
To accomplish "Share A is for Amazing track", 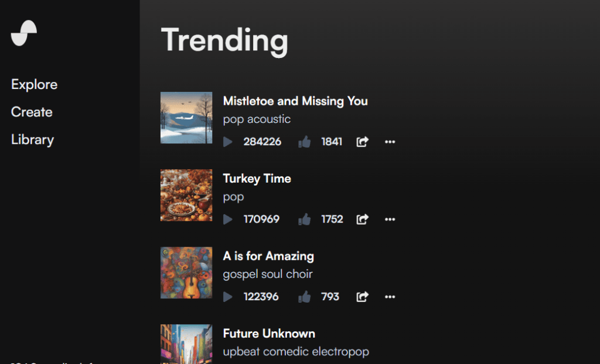I will pyautogui.click(x=362, y=297).
